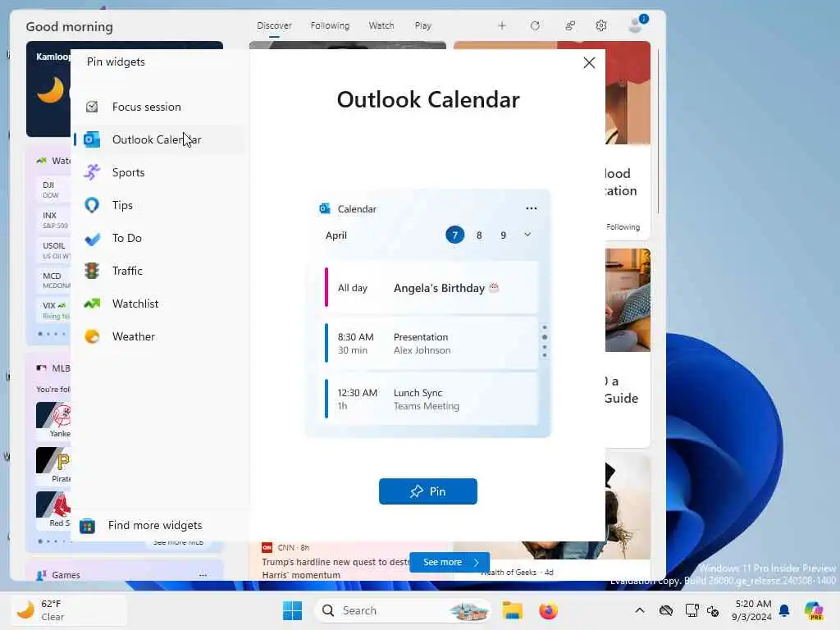Pin the Outlook Calendar widget

pos(427,491)
